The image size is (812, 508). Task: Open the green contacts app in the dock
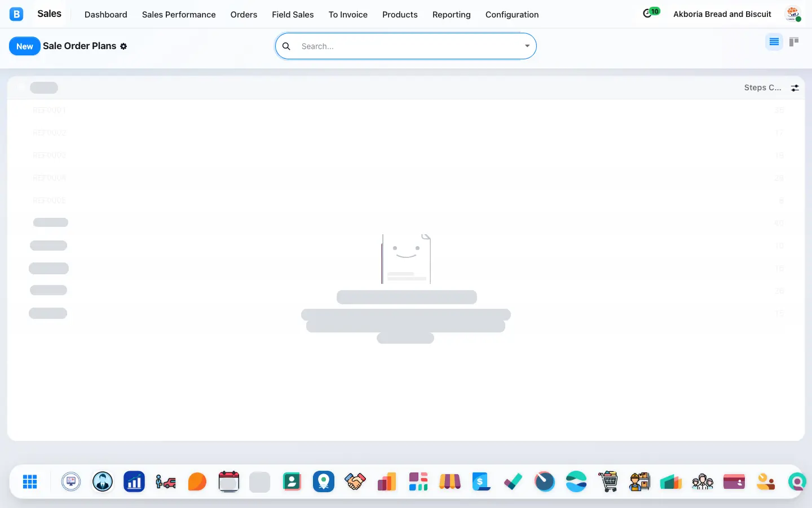point(292,481)
